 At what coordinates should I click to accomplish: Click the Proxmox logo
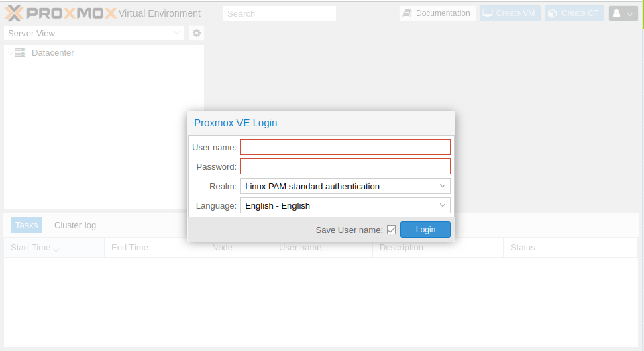tap(61, 13)
